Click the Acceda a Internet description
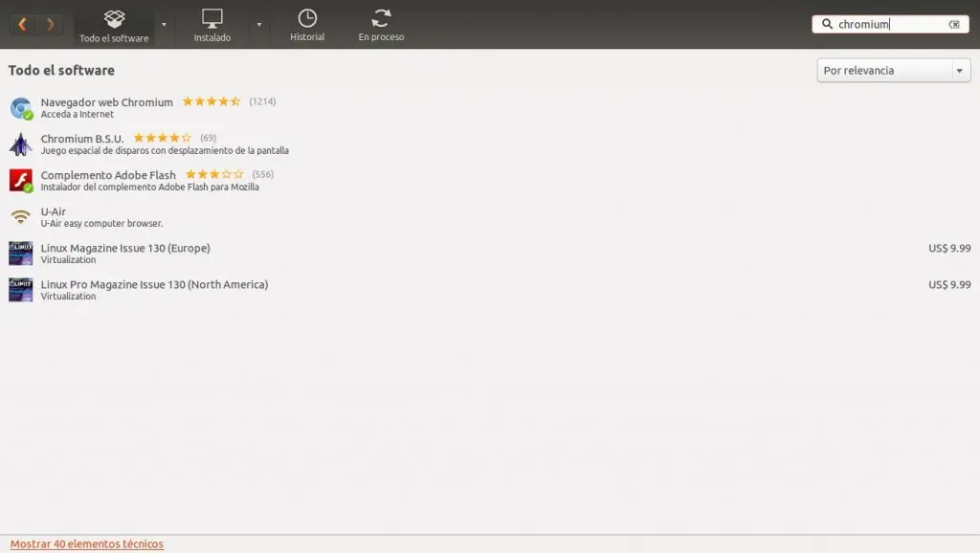 pos(77,115)
